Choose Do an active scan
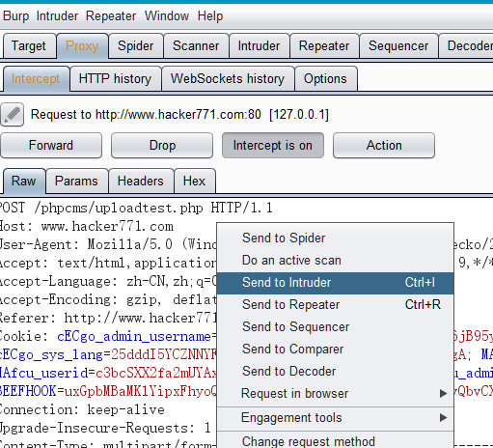The image size is (493, 448). [x=335, y=261]
